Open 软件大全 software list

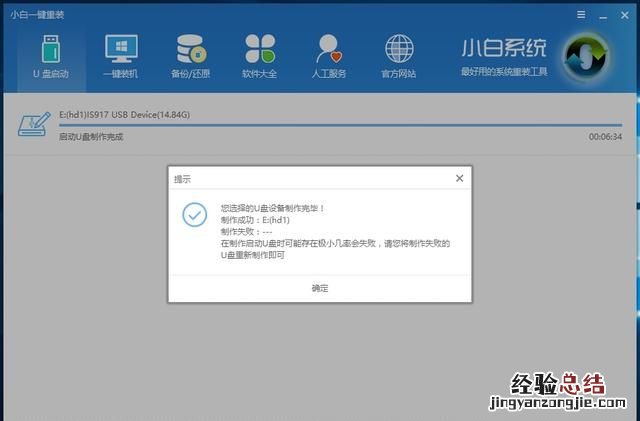point(260,57)
